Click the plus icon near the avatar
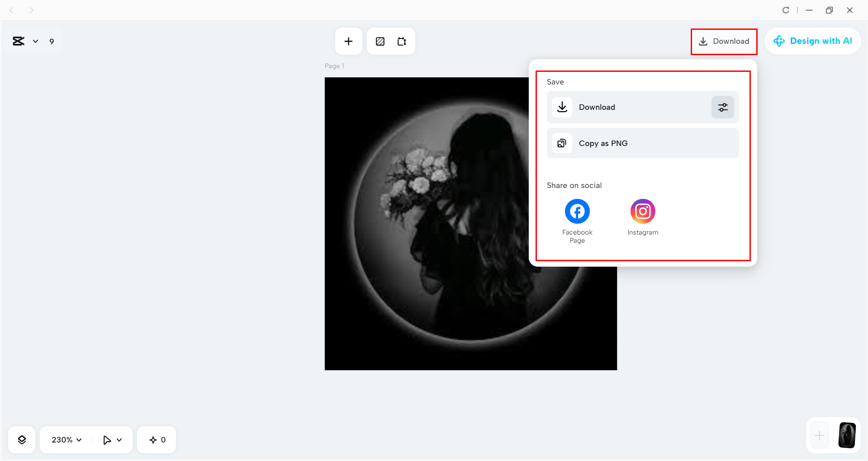Image resolution: width=868 pixels, height=461 pixels. (x=819, y=435)
